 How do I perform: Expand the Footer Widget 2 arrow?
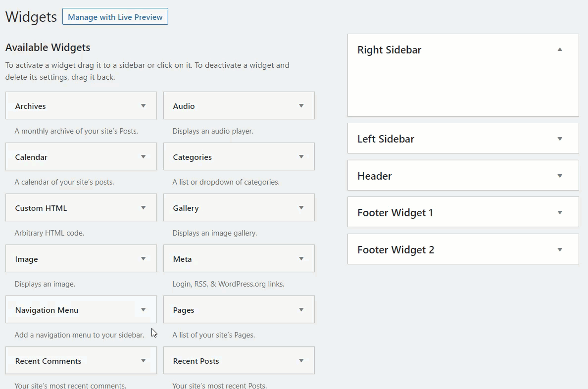560,250
